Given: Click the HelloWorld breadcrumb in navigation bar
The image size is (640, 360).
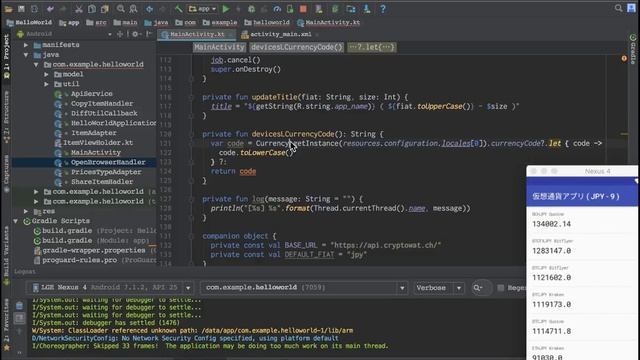Looking at the screenshot, I should pyautogui.click(x=29, y=22).
